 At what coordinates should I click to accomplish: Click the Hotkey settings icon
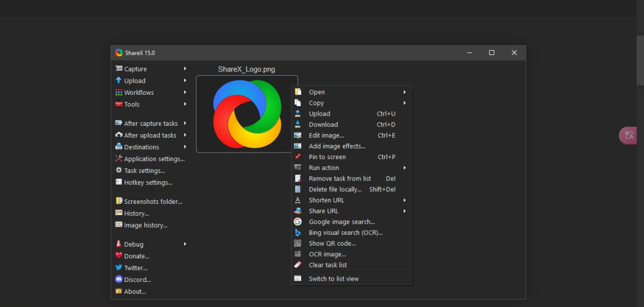[x=119, y=182]
